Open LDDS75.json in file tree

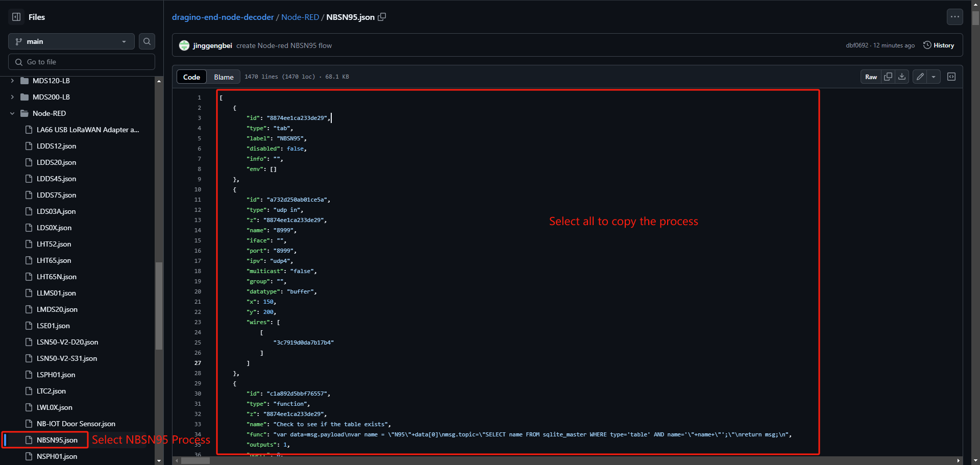pos(56,195)
